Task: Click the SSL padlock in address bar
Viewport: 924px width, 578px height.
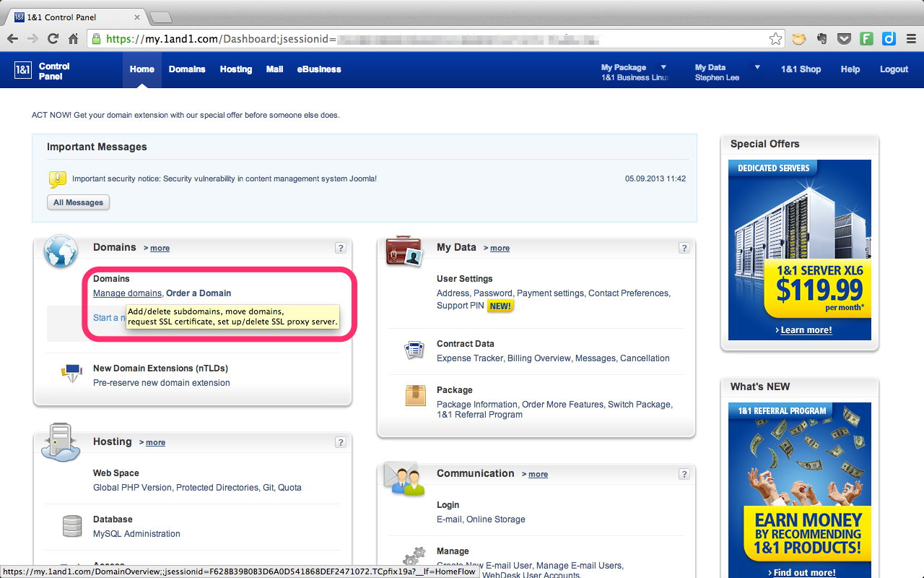Action: 95,39
